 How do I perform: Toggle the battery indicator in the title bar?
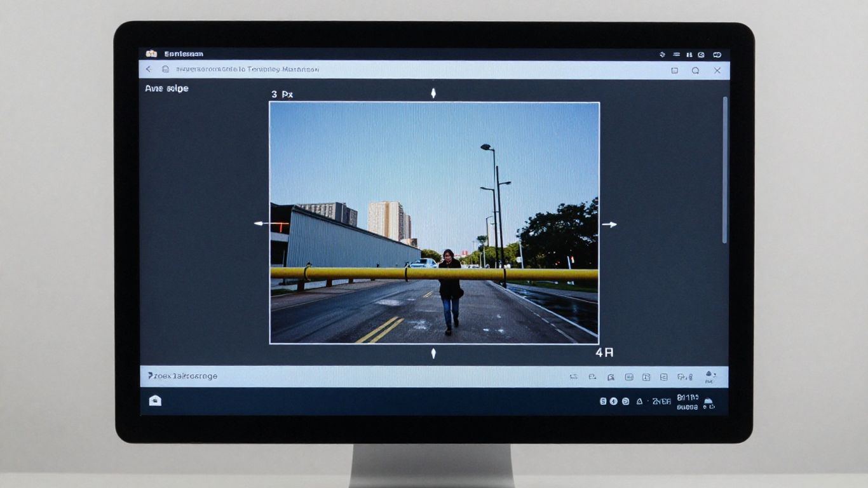(688, 54)
